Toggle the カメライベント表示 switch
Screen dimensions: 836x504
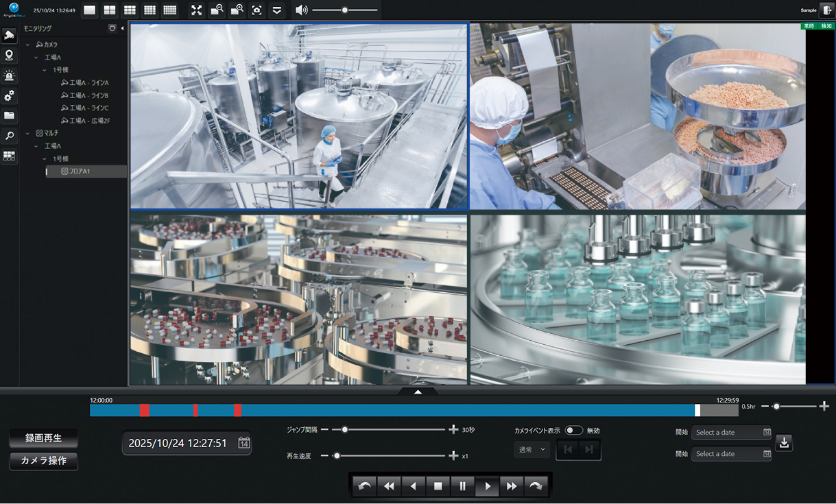pyautogui.click(x=573, y=431)
